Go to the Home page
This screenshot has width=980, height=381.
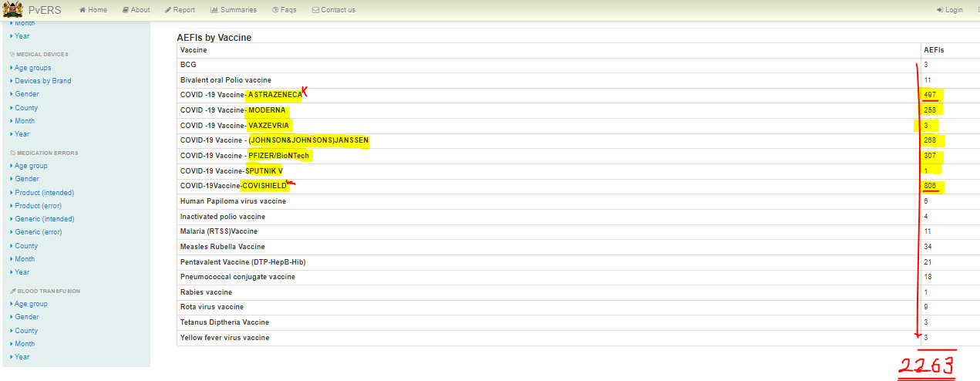(93, 10)
